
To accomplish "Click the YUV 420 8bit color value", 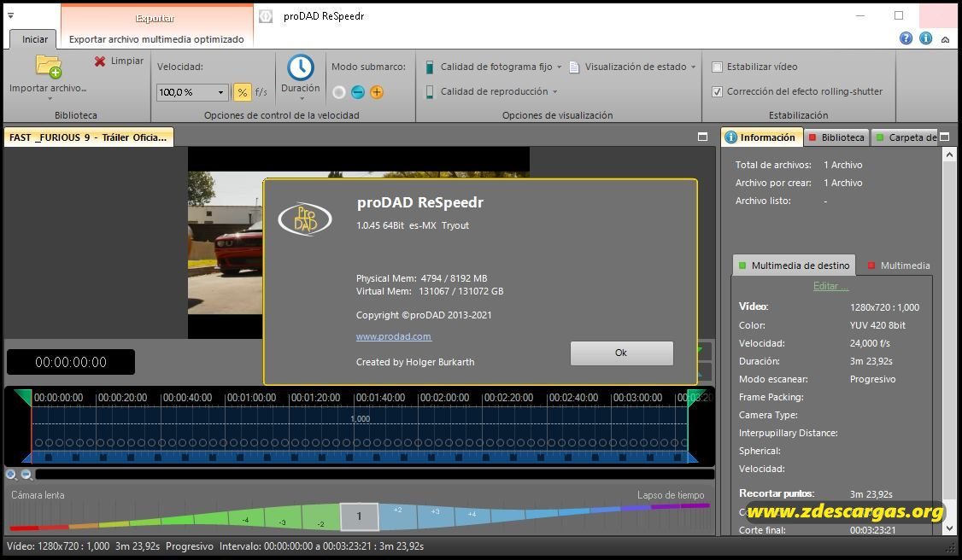I will tap(877, 325).
